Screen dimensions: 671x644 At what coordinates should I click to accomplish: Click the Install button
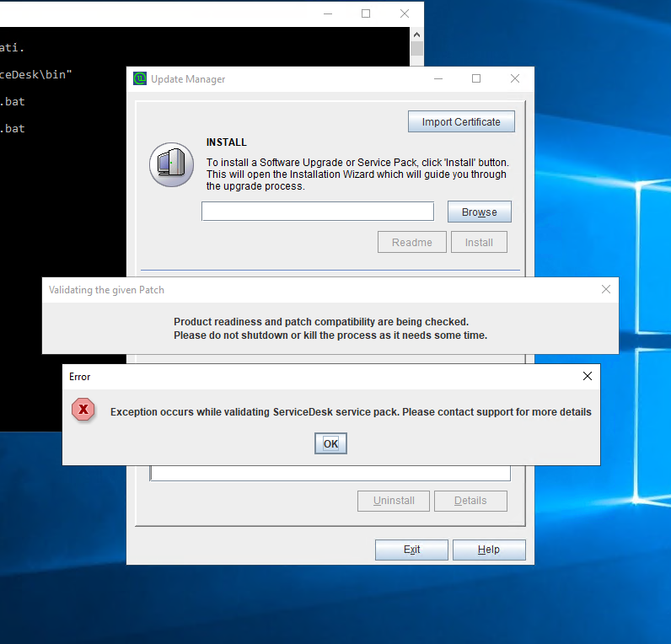(479, 242)
